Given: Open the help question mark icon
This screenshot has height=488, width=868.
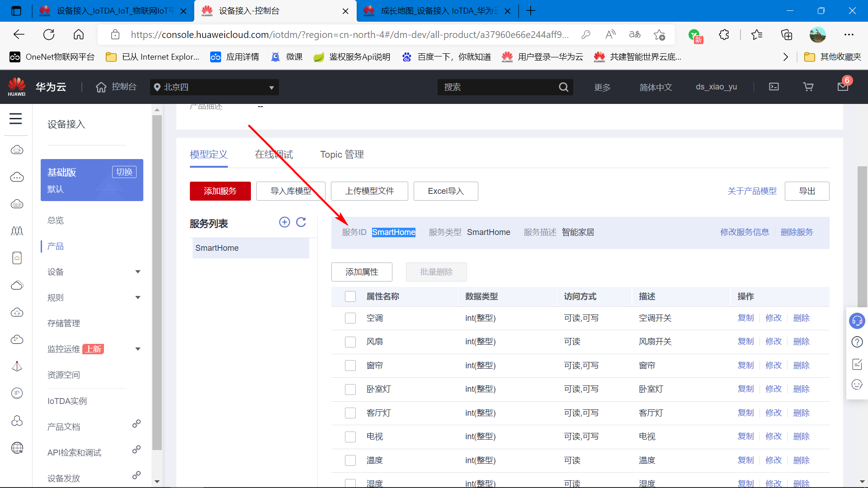Looking at the screenshot, I should click(x=857, y=342).
